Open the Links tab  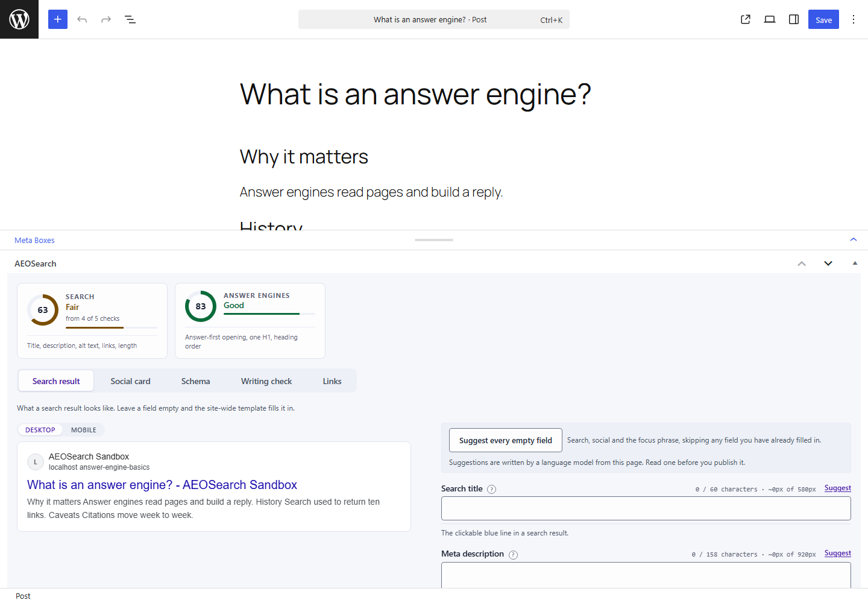[x=332, y=381]
